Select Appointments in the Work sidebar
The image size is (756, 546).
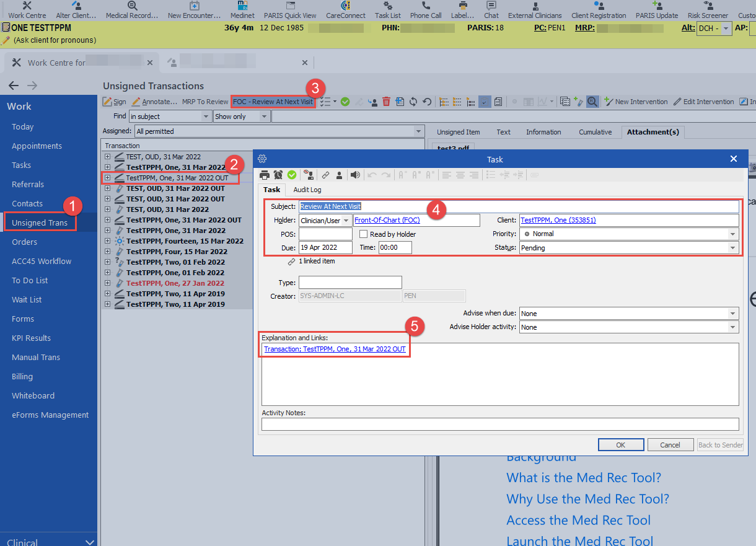click(37, 146)
